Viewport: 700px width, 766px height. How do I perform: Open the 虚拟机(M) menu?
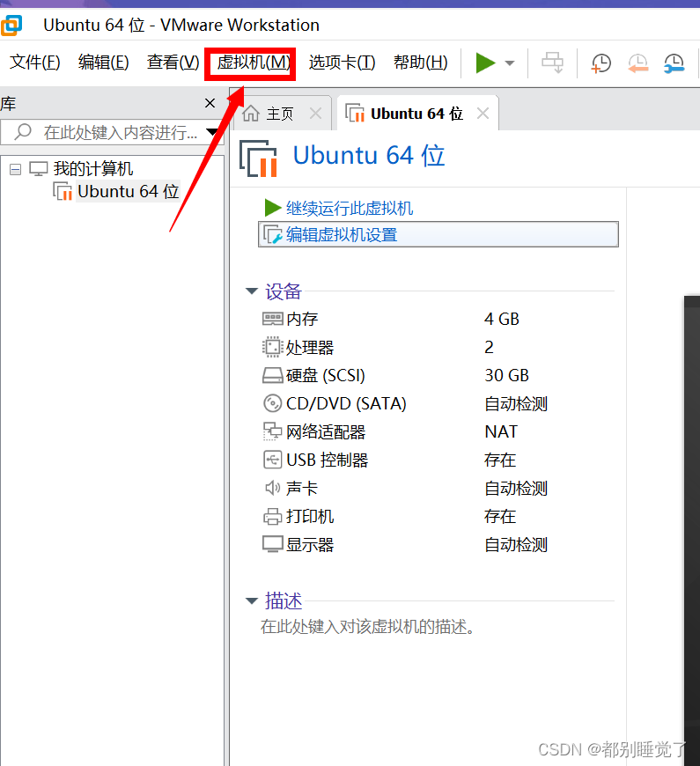[x=254, y=63]
